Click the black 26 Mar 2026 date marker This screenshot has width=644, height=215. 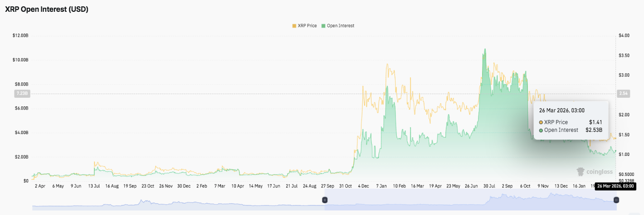click(615, 186)
